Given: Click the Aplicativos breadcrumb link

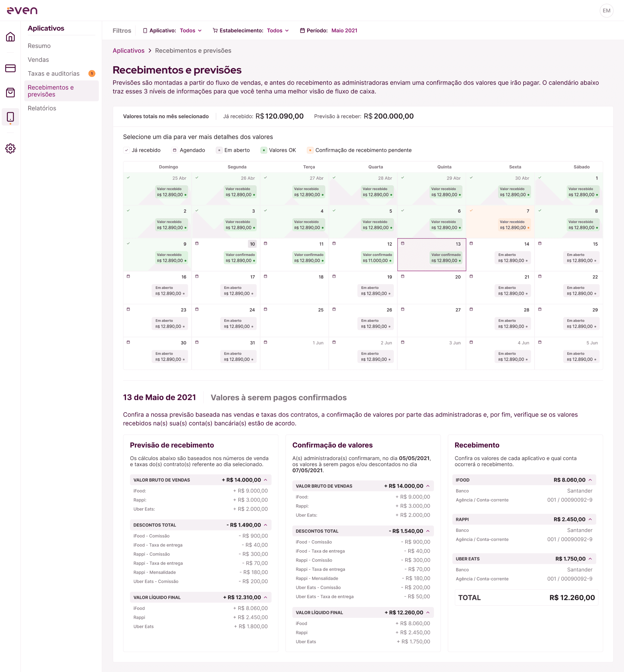Looking at the screenshot, I should (x=128, y=51).
